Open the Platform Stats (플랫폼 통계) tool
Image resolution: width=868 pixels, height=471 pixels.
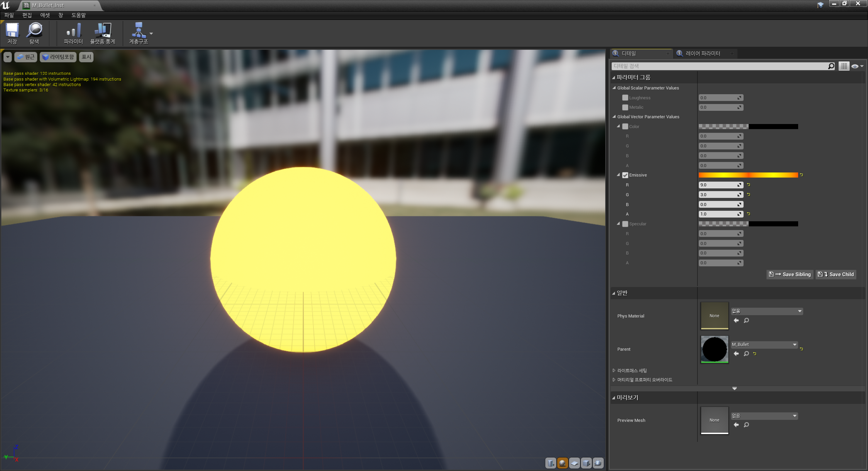(103, 33)
